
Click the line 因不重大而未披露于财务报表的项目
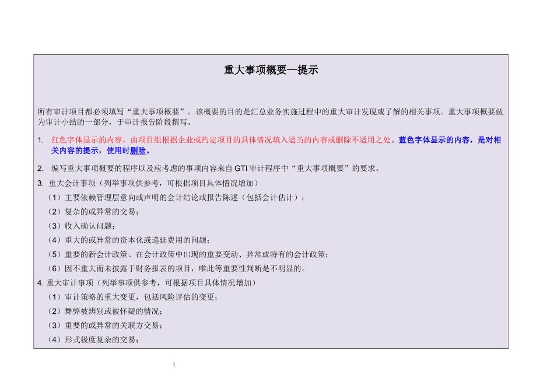(x=176, y=269)
